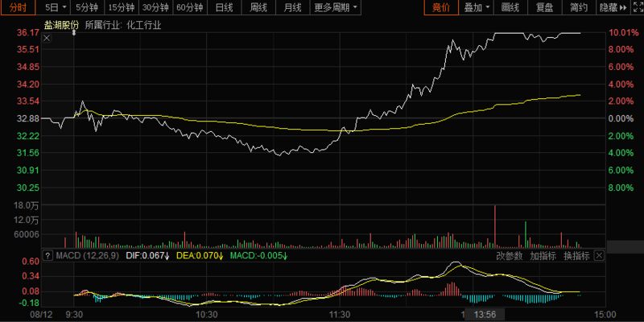The width and height of the screenshot is (644, 322).
Task: Click the 复盘 replay button
Action: (544, 8)
